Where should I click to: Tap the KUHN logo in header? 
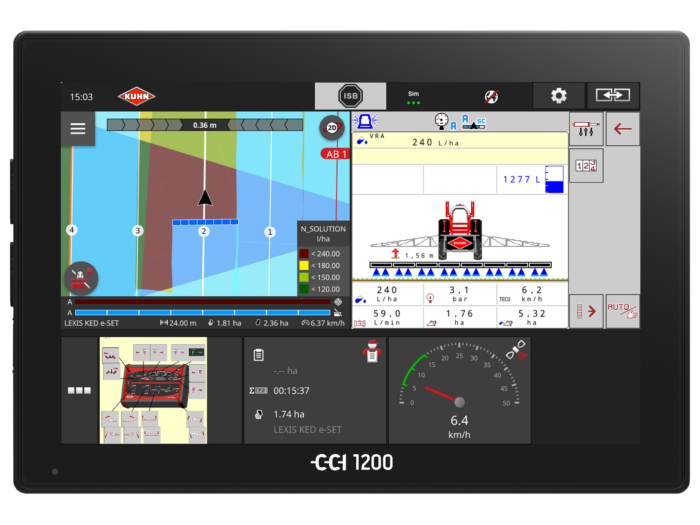[136, 96]
